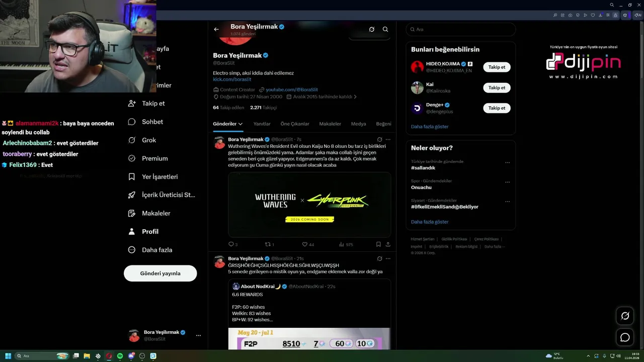Screen dimensions: 644x362
Task: Switch to Medya tab
Action: (358, 124)
